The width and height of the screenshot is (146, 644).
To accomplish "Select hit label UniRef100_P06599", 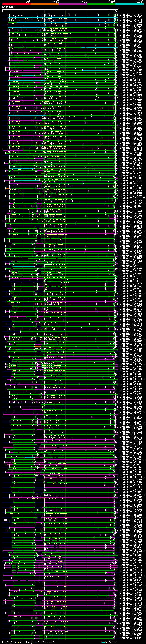I will (131, 151).
